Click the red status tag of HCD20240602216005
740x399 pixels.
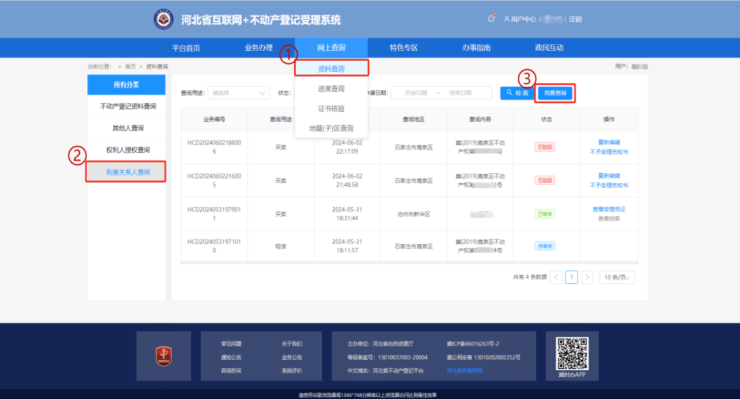click(x=545, y=180)
